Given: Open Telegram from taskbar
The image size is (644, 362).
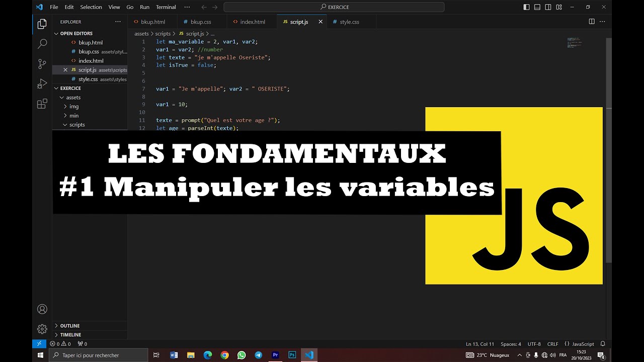Looking at the screenshot, I should coord(258,355).
